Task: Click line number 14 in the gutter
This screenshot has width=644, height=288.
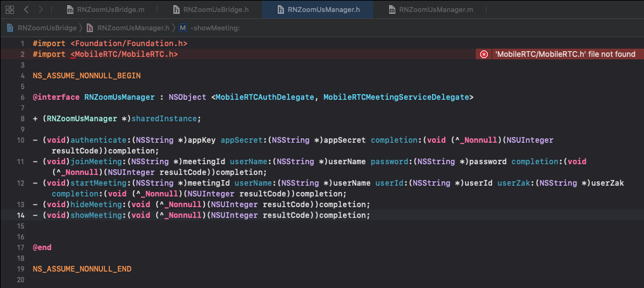Action: click(x=20, y=215)
